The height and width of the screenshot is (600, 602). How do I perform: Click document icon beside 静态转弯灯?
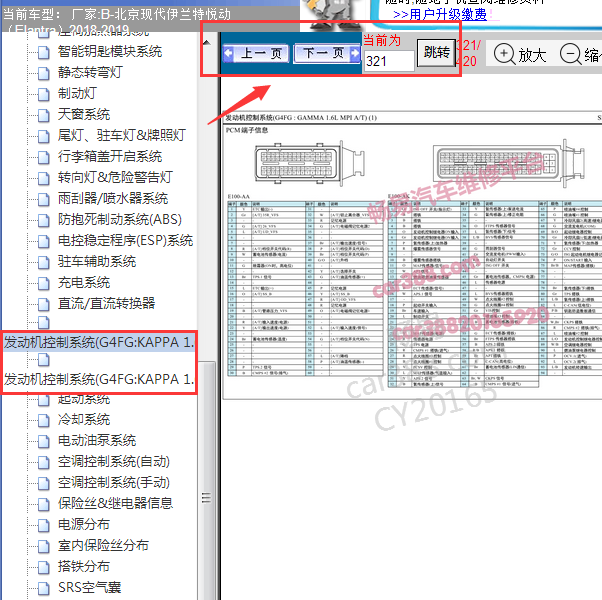coord(44,73)
